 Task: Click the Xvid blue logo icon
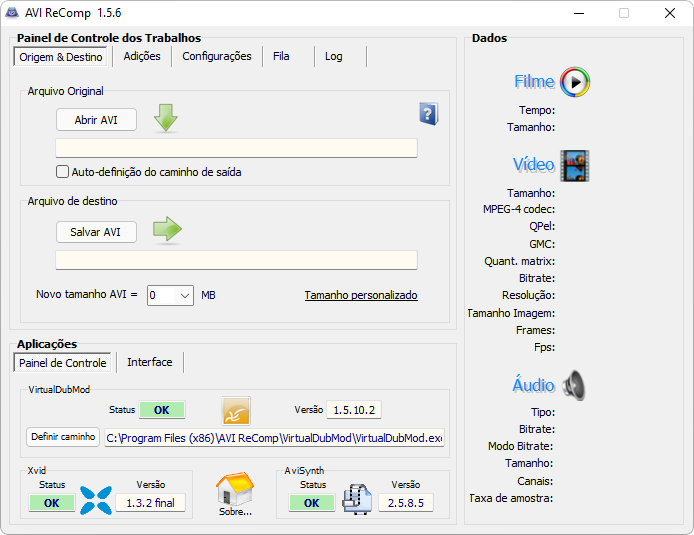point(96,499)
